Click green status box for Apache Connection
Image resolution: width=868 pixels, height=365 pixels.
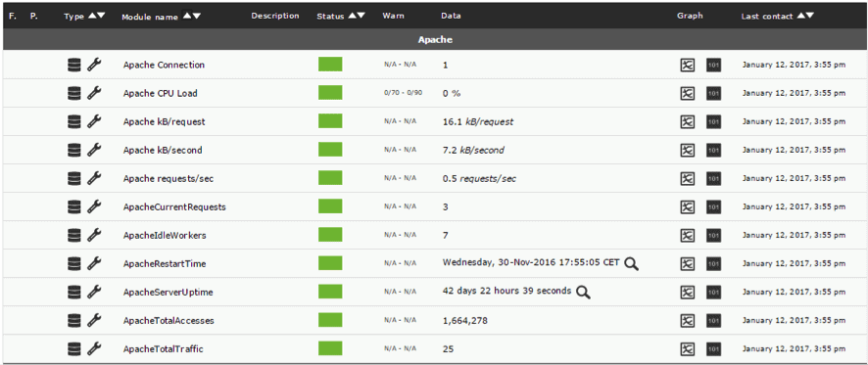tap(330, 65)
